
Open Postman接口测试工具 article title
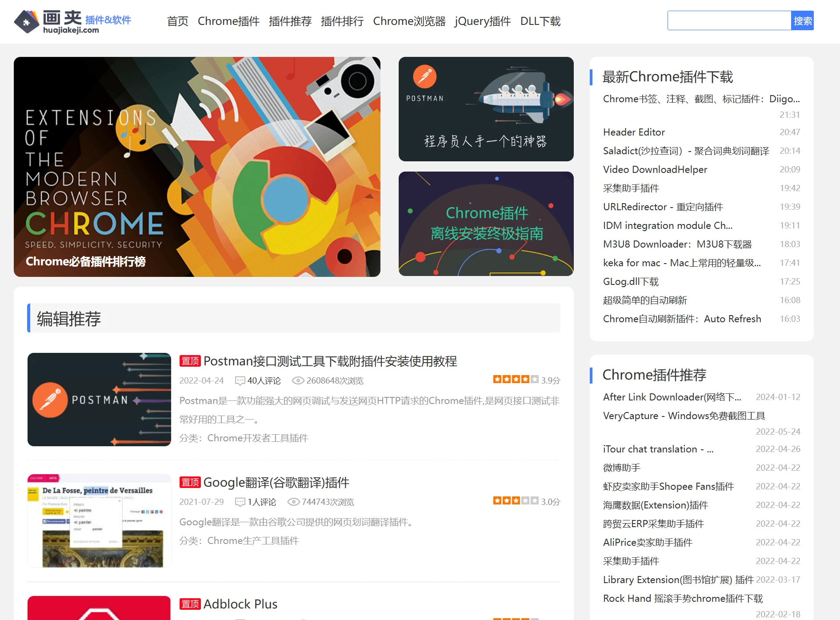(x=330, y=361)
